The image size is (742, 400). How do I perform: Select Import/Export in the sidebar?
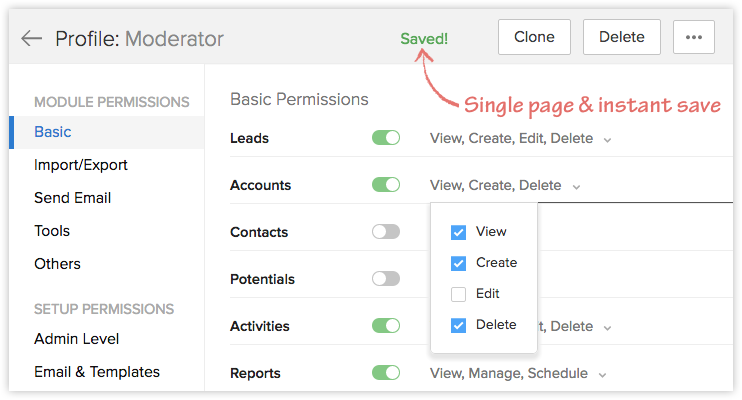tap(81, 165)
